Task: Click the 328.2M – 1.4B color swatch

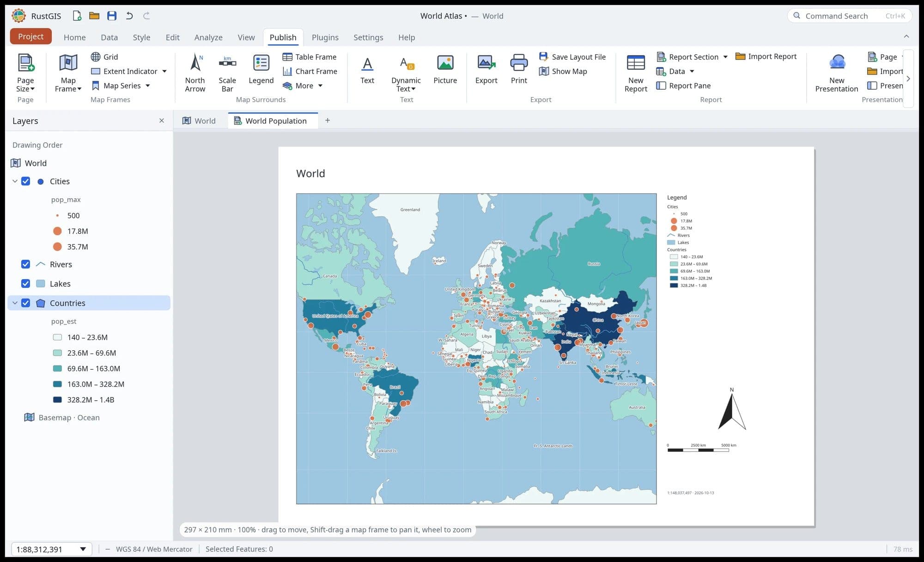Action: point(57,400)
